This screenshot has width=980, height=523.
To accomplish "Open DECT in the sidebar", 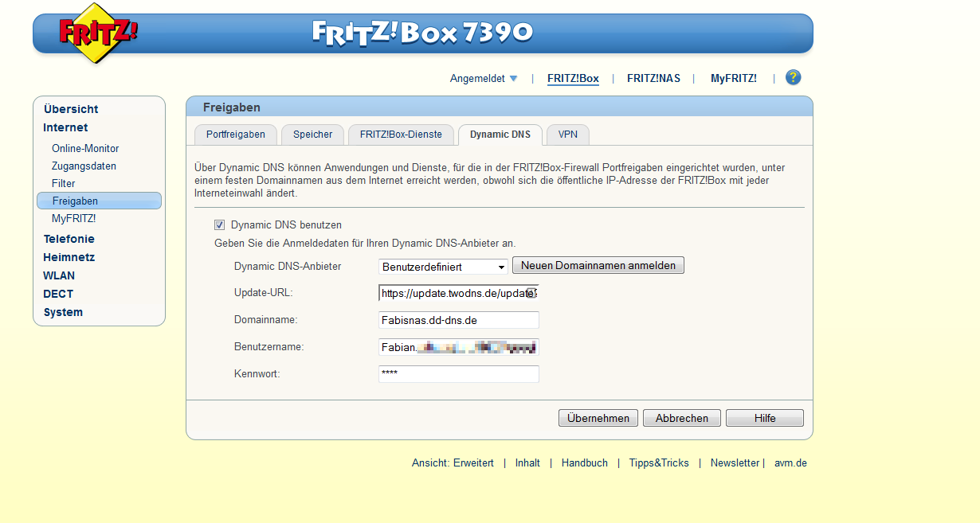I will 58,294.
